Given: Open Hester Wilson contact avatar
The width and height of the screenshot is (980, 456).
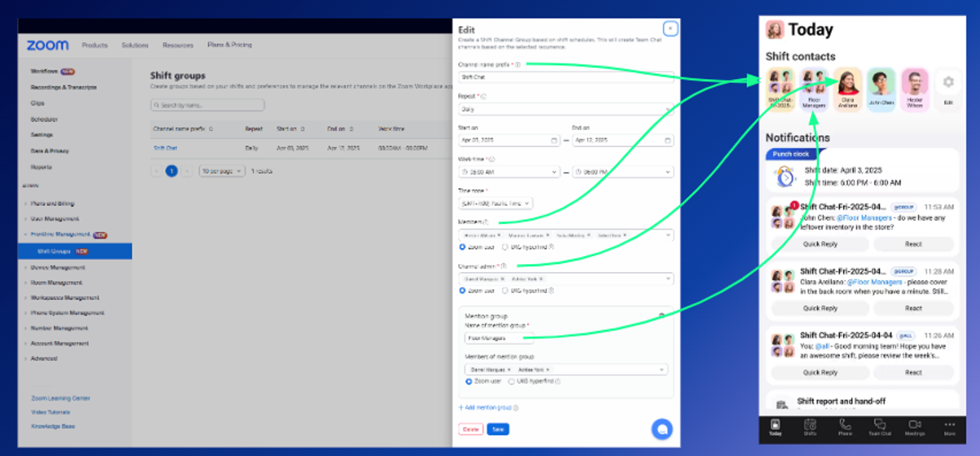Looking at the screenshot, I should pos(914,82).
